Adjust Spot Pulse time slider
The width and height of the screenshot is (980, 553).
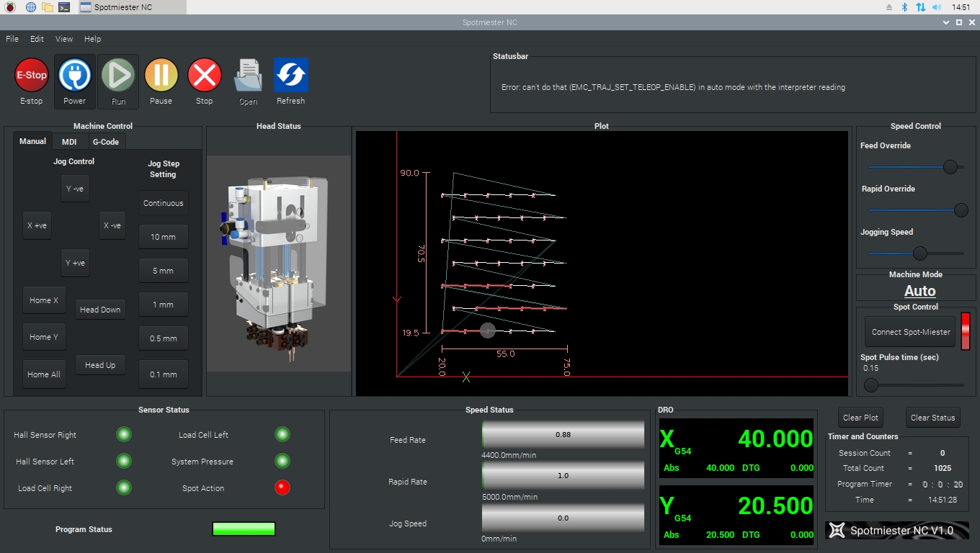[x=871, y=385]
